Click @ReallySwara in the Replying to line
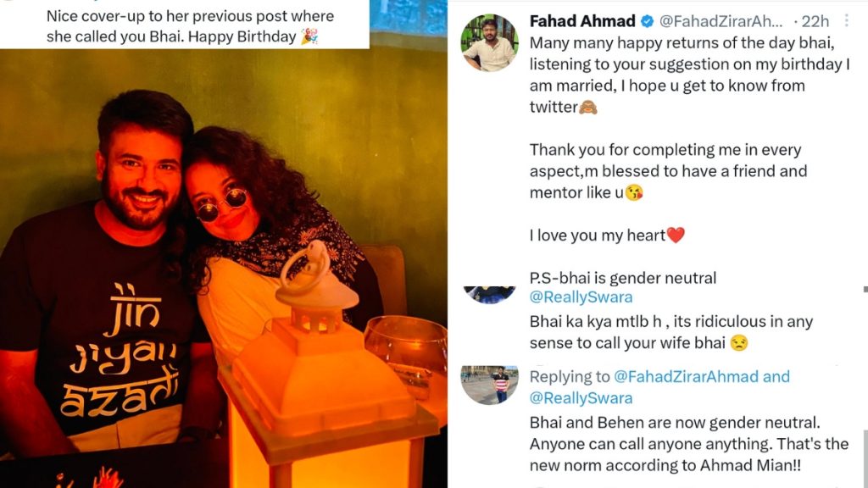This screenshot has width=868, height=488. pos(581,398)
